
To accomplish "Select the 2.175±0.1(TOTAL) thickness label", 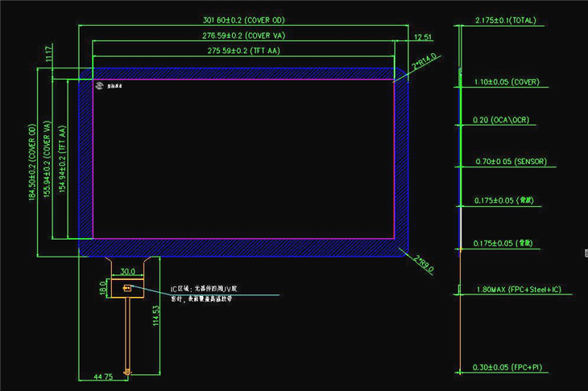I will (x=506, y=20).
